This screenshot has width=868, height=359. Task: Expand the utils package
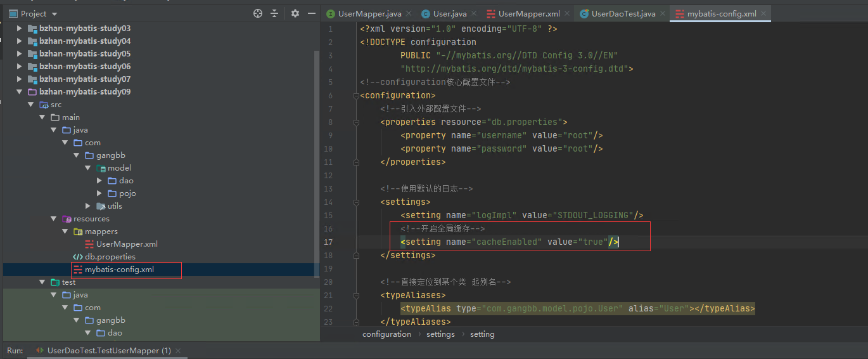[x=87, y=206]
